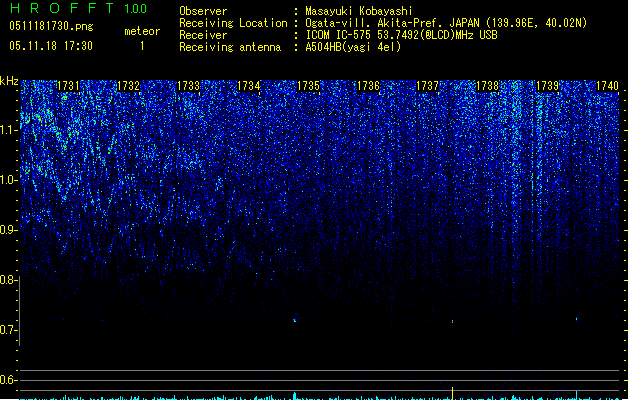Click the 1731 time marker
Screen dimensions: 629x400
click(x=68, y=86)
